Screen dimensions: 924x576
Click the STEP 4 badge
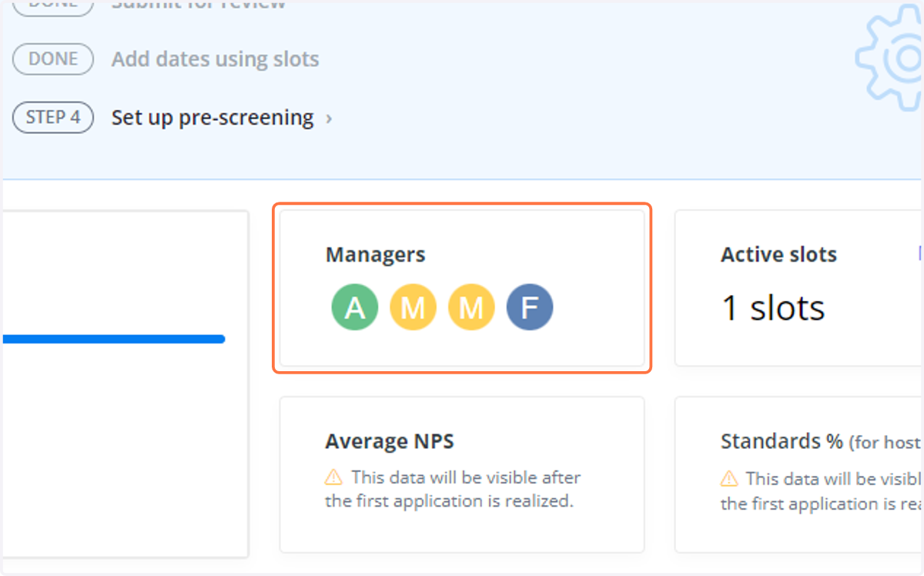[53, 118]
